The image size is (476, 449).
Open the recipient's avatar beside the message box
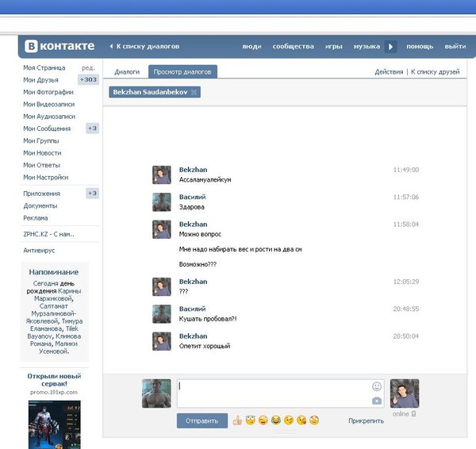click(x=405, y=393)
